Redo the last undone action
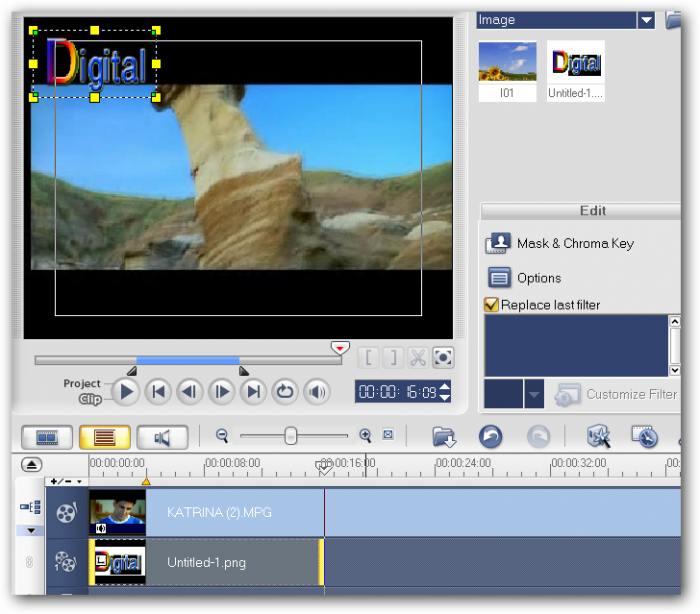 pyautogui.click(x=538, y=437)
